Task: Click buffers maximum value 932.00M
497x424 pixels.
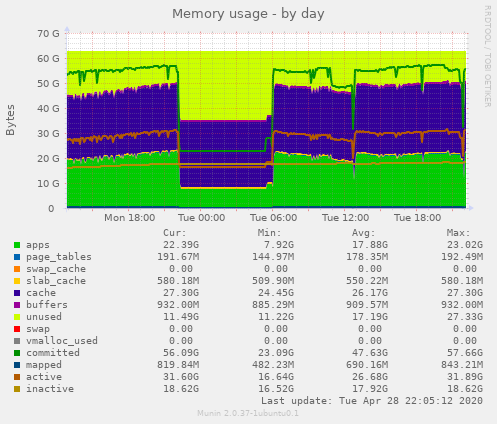Action: [462, 305]
